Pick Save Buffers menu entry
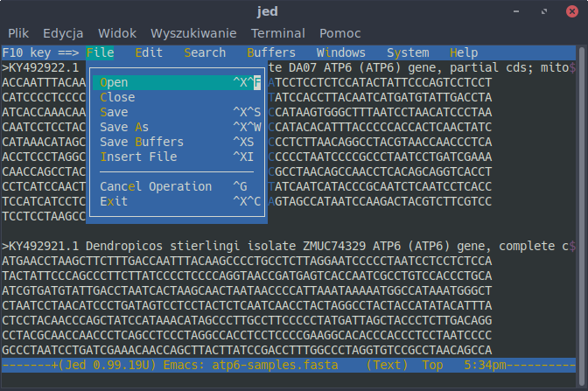This screenshot has height=391, width=588. click(141, 142)
